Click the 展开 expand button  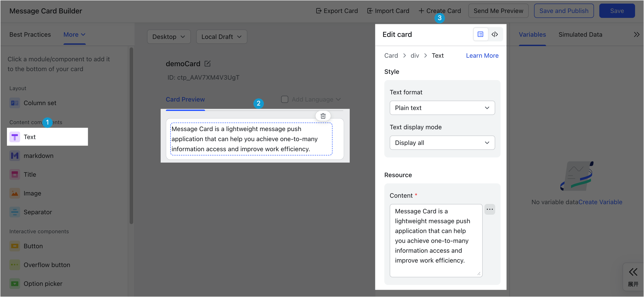pos(633,277)
